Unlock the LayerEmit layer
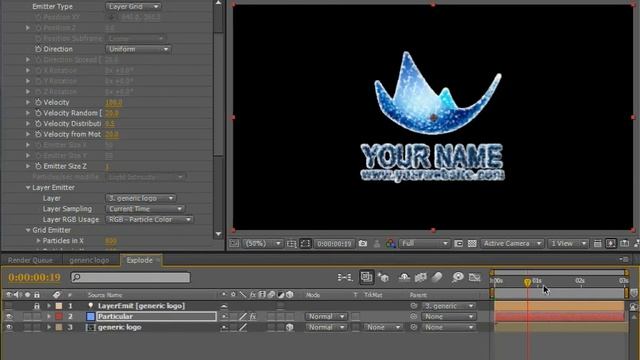The image size is (640, 360). [x=37, y=306]
